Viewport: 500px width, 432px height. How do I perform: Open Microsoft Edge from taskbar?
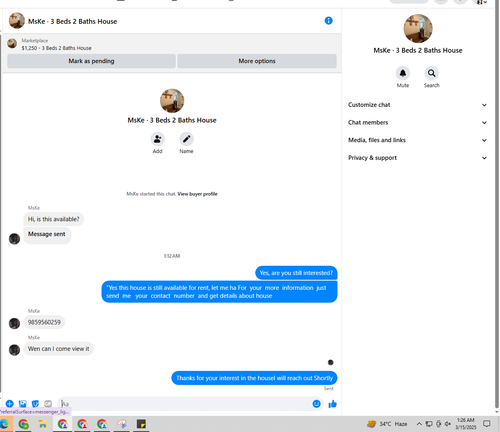click(x=5, y=424)
